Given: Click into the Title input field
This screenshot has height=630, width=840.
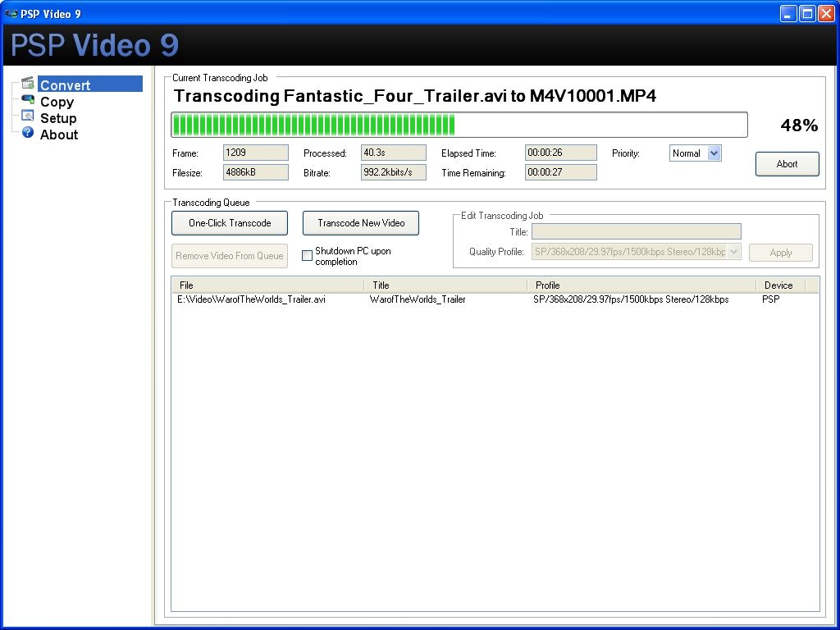Looking at the screenshot, I should 636,232.
